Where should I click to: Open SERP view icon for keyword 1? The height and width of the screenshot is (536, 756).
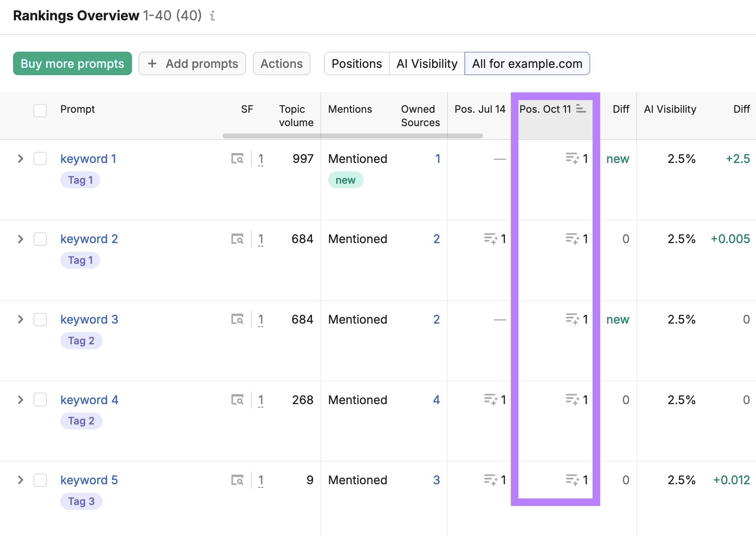237,158
